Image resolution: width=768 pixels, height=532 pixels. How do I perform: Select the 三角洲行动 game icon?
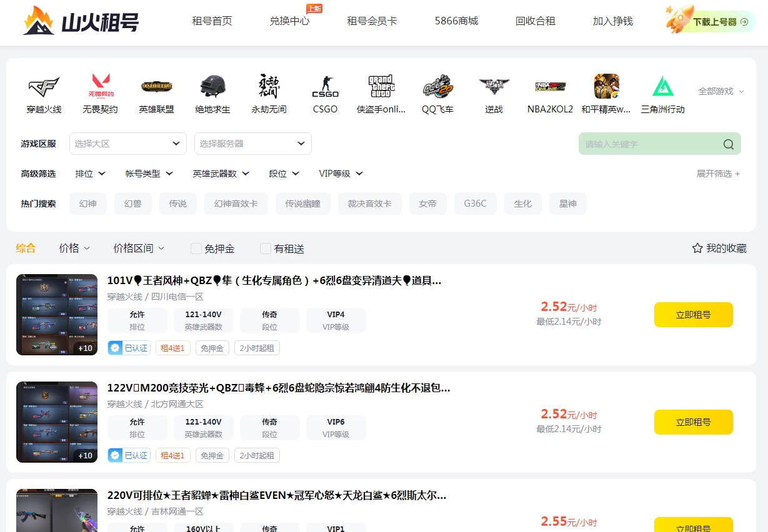tap(662, 86)
